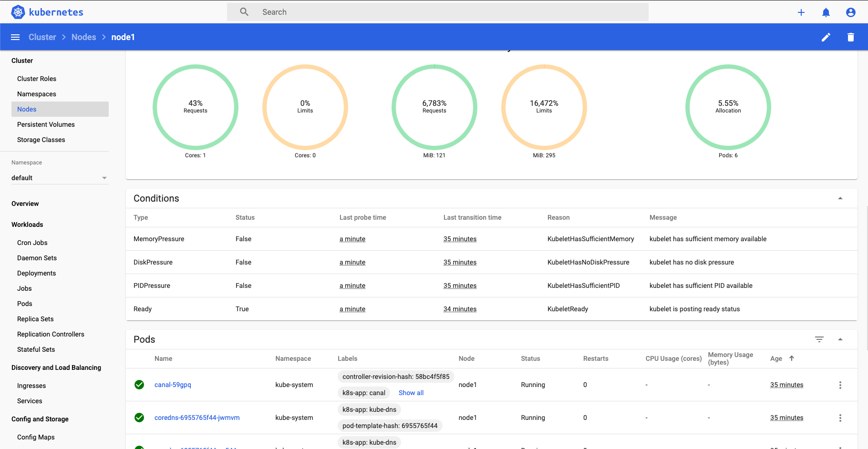Click the Name column header in Pods

click(x=163, y=358)
